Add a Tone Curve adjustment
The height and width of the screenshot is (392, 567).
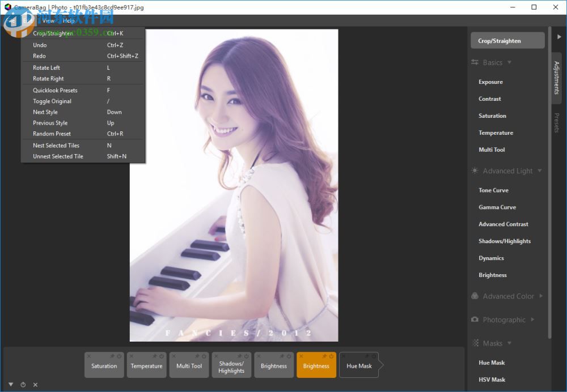point(494,190)
